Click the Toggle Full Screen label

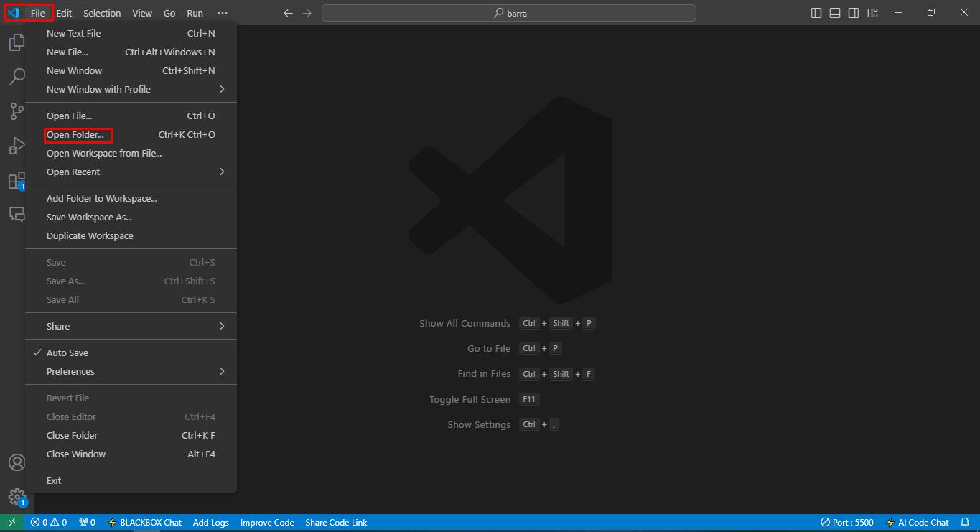(x=470, y=400)
